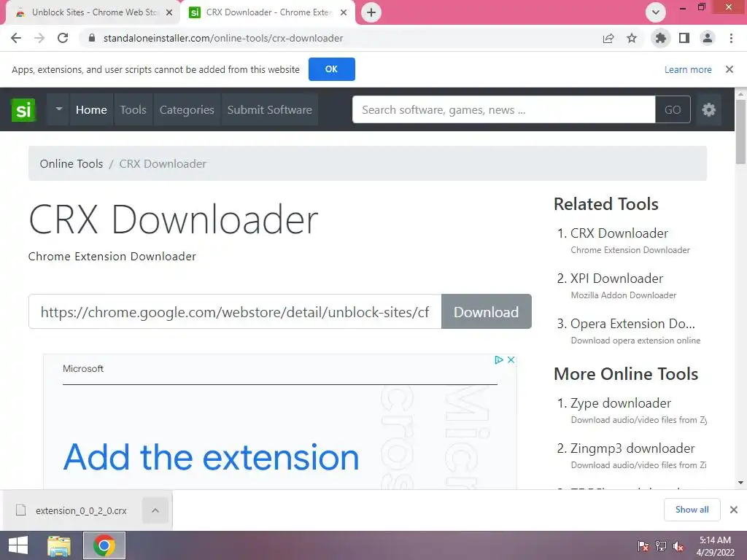Open the network tray icon
747x560 pixels.
(661, 546)
